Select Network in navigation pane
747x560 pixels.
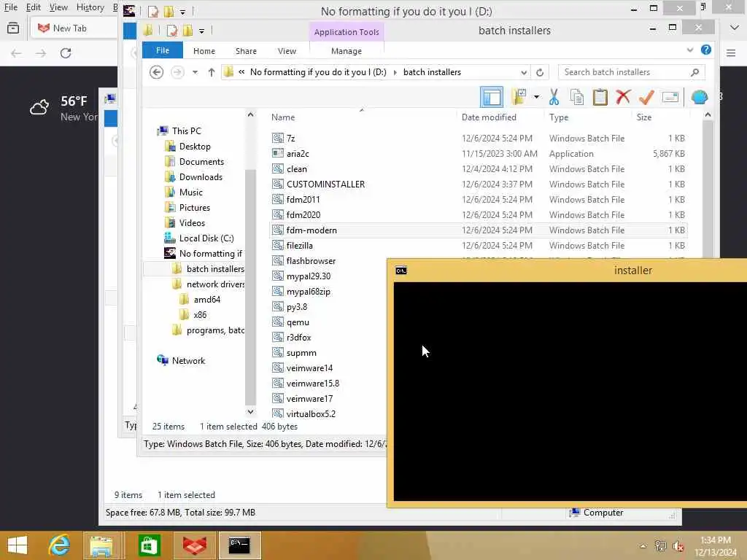pos(188,361)
